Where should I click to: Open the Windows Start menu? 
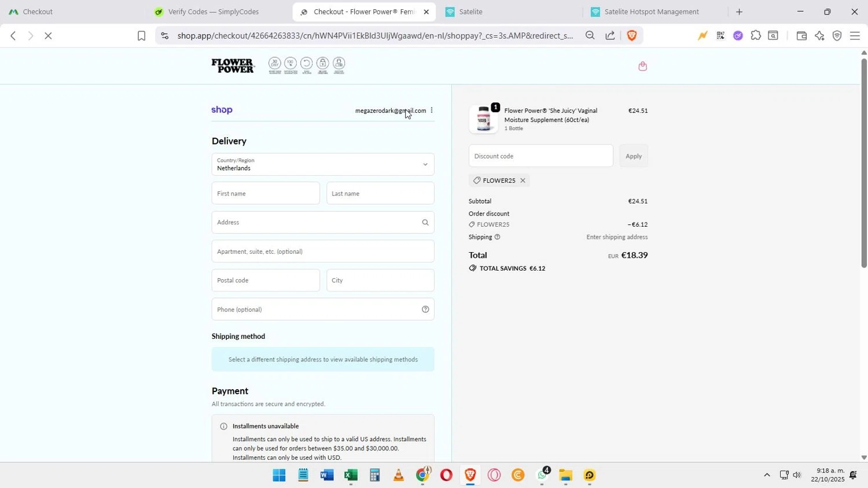(279, 476)
